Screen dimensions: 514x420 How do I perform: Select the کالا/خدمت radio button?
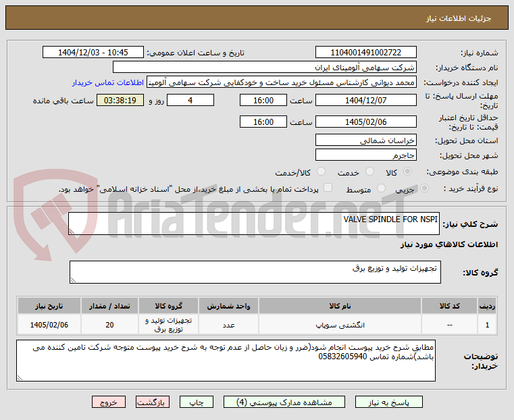(322, 172)
